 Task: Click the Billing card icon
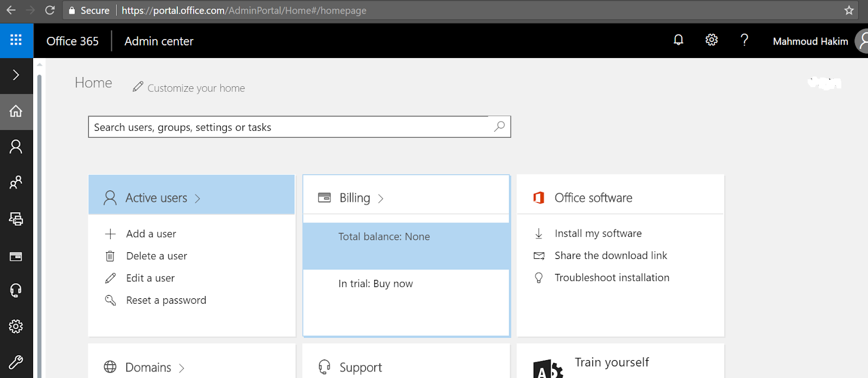coord(324,197)
